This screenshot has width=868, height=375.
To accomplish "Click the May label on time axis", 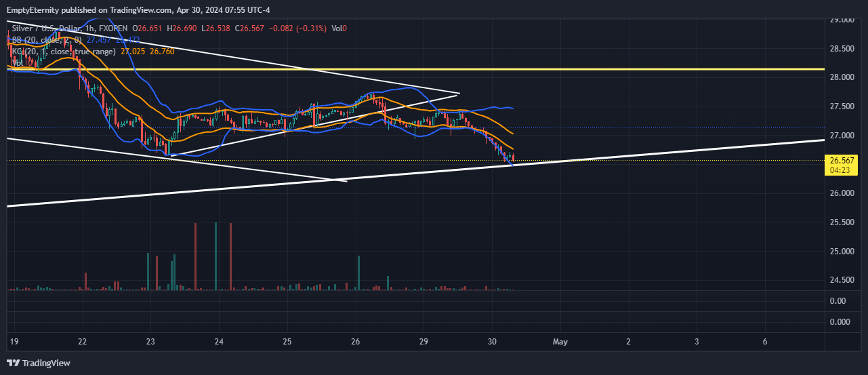I will (x=560, y=341).
